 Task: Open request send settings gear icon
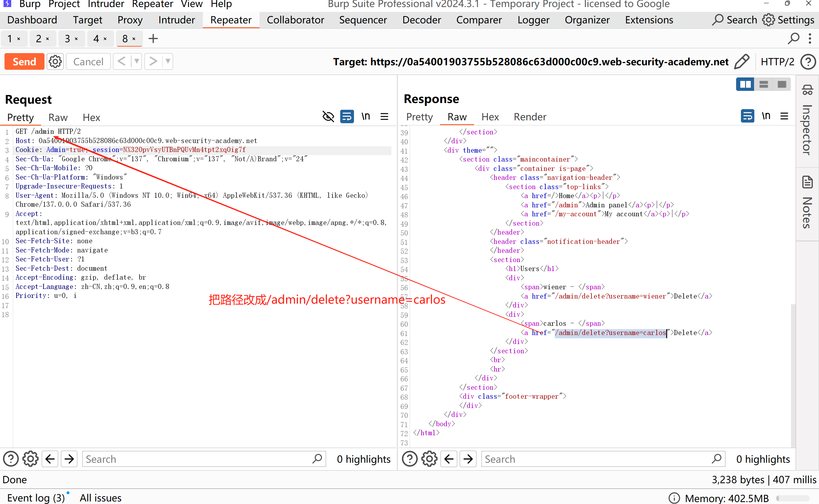pyautogui.click(x=55, y=62)
